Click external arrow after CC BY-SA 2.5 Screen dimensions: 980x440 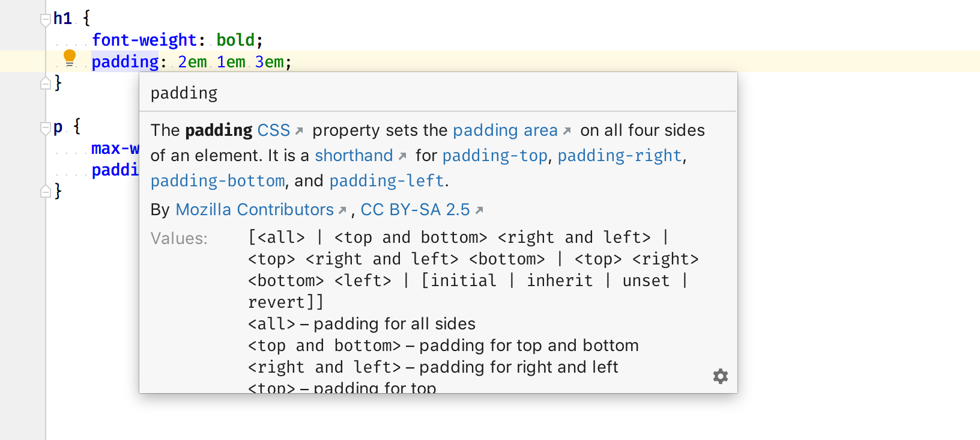[x=479, y=210]
